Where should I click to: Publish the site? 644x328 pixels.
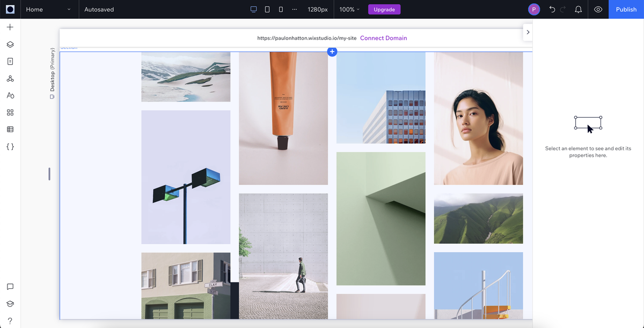626,9
